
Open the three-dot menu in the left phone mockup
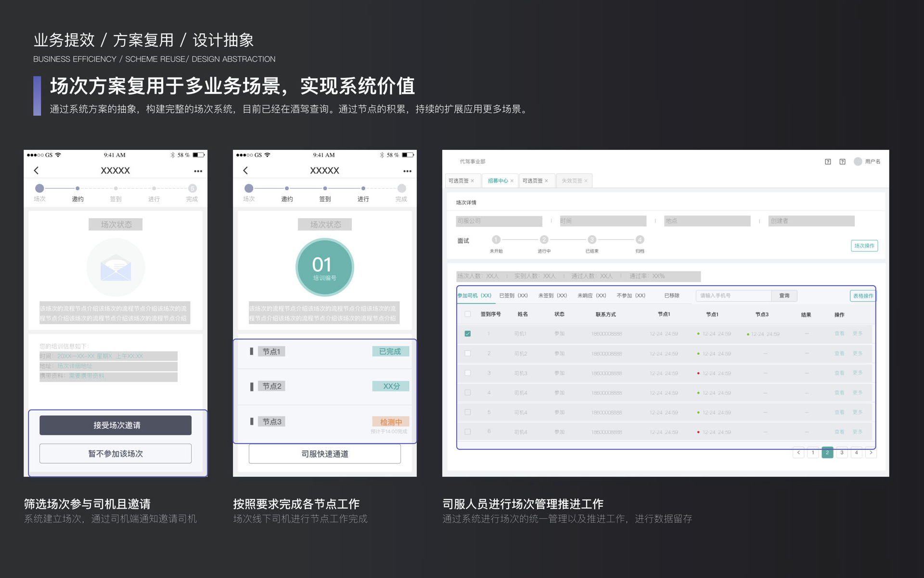tap(198, 171)
